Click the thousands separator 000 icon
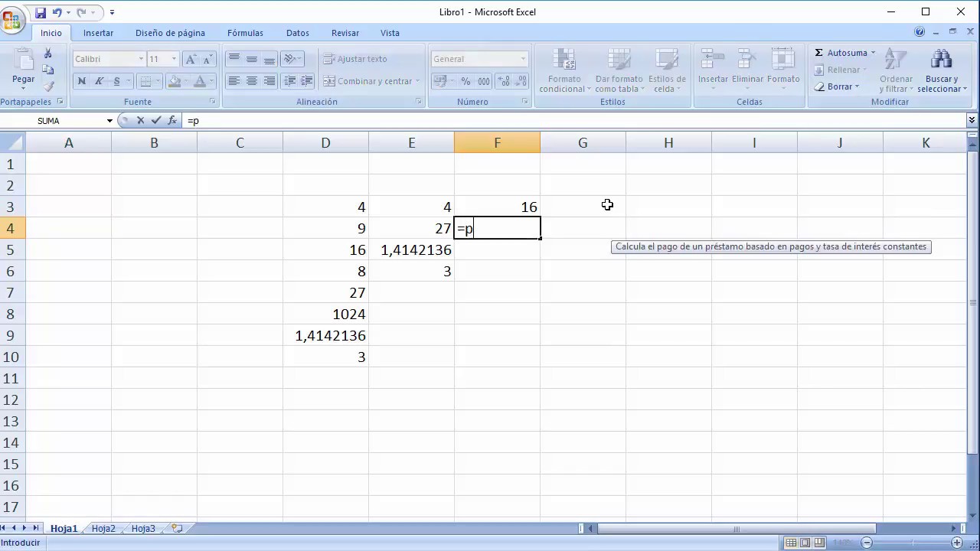 coord(484,81)
